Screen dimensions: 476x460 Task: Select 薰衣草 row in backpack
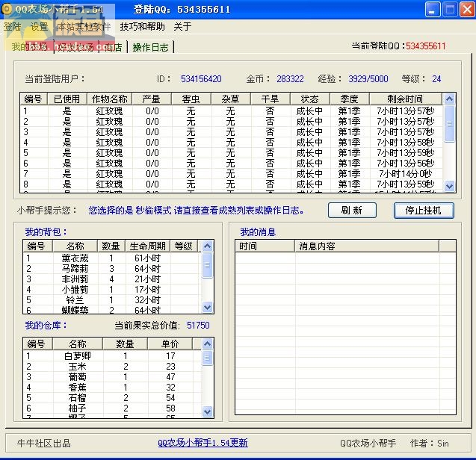[112, 258]
